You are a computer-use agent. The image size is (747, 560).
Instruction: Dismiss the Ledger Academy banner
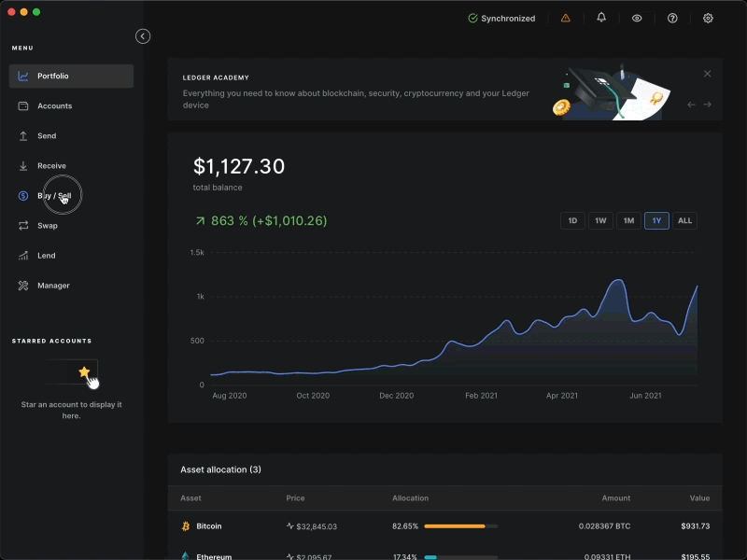[707, 73]
